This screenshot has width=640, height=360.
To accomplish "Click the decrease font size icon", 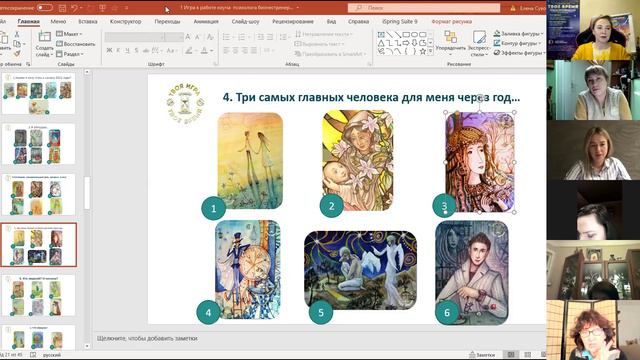I will (198, 37).
